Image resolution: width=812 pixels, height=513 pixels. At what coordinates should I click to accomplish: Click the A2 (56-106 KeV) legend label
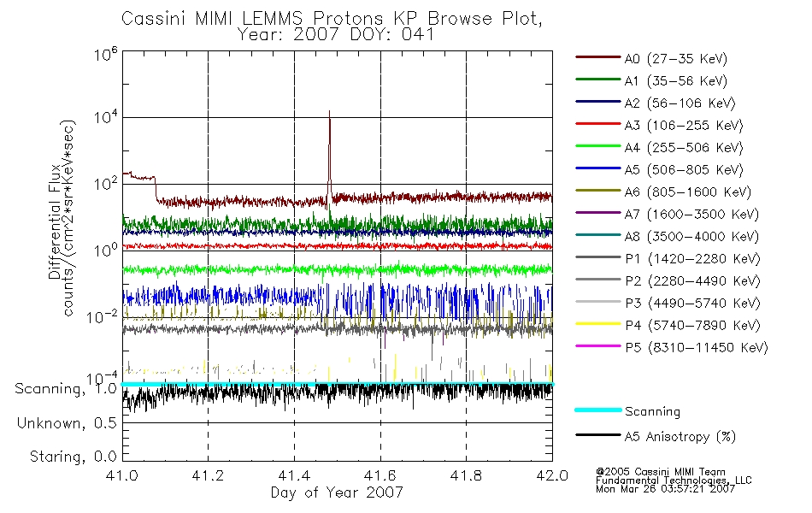point(680,103)
